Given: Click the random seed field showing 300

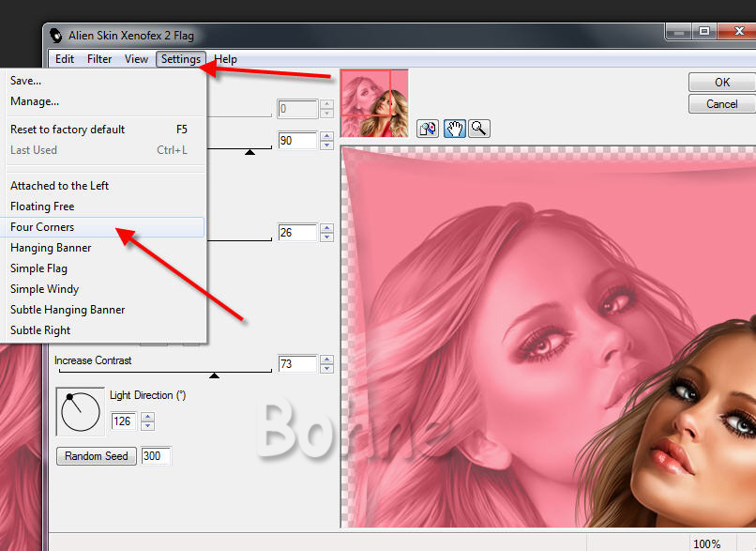Looking at the screenshot, I should coord(156,456).
